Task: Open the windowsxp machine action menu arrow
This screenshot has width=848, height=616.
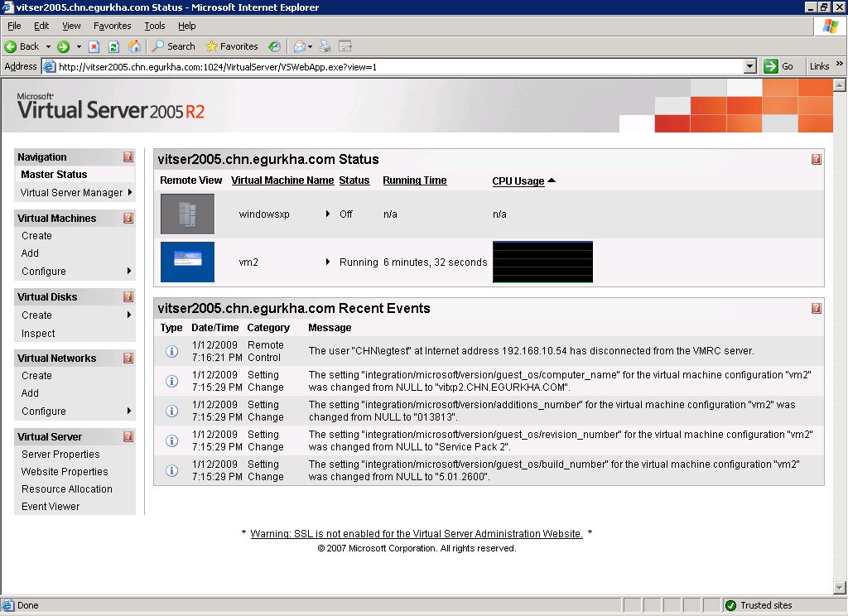Action: point(328,214)
